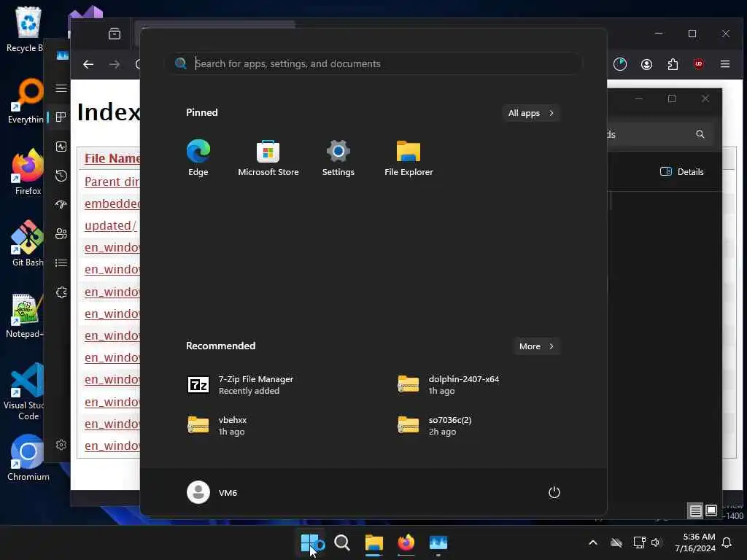Click the circular timer icon in Firefox toolbar
This screenshot has width=747, height=560.
[620, 64]
